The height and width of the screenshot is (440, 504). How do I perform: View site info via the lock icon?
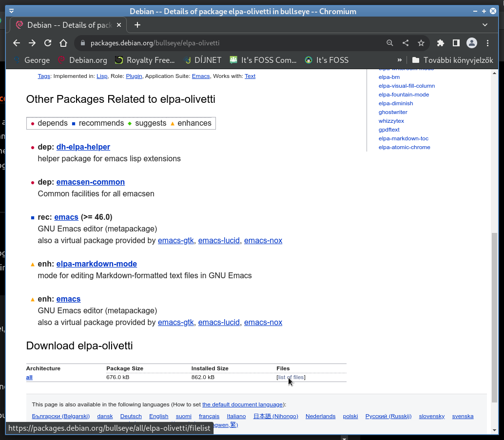[83, 43]
